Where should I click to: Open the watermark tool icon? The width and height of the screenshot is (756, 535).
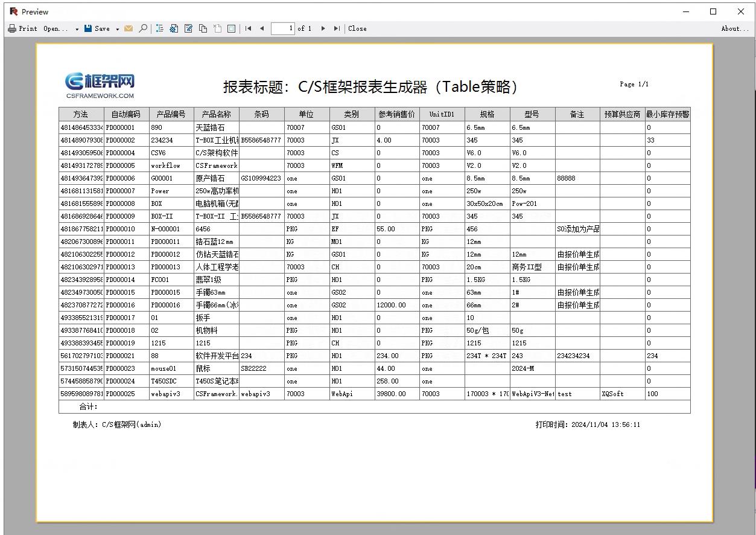point(231,28)
